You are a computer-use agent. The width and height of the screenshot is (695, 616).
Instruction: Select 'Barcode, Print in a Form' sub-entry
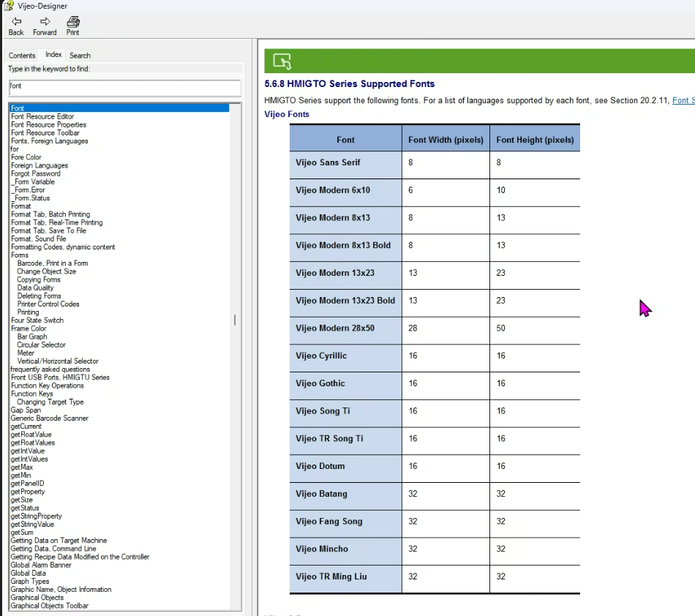point(53,263)
